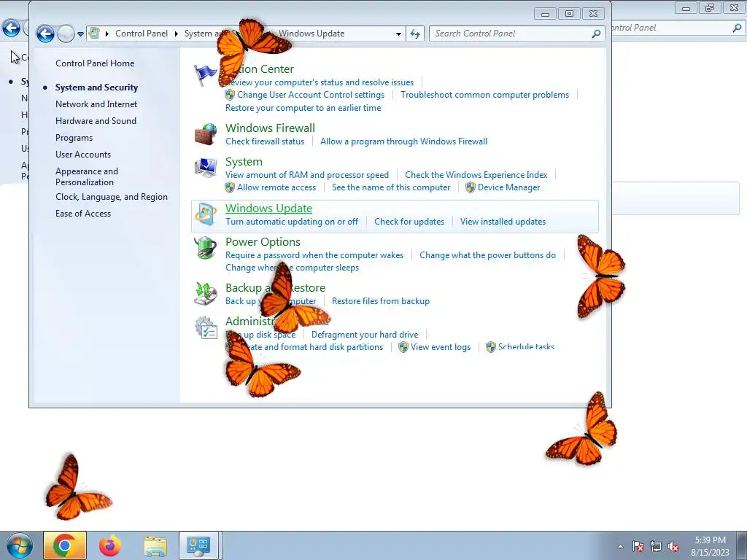Click Restore files from backup
Image resolution: width=747 pixels, height=560 pixels.
pyautogui.click(x=381, y=301)
